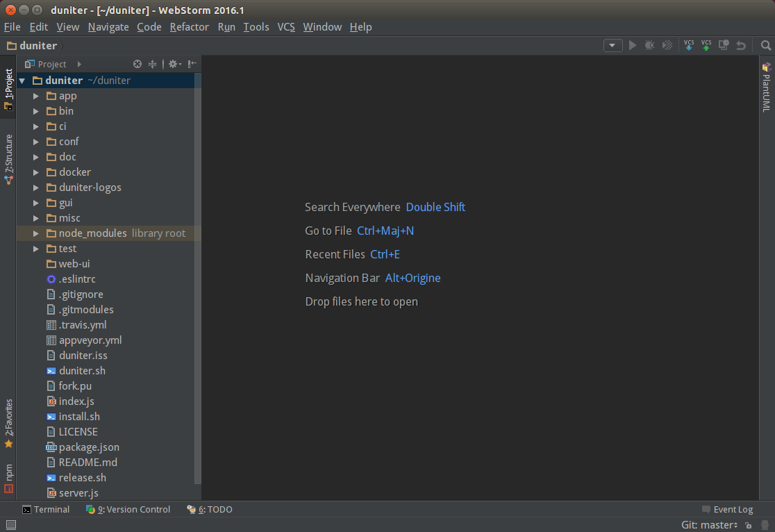Open the npm side tab
The image size is (775, 532).
(8, 479)
